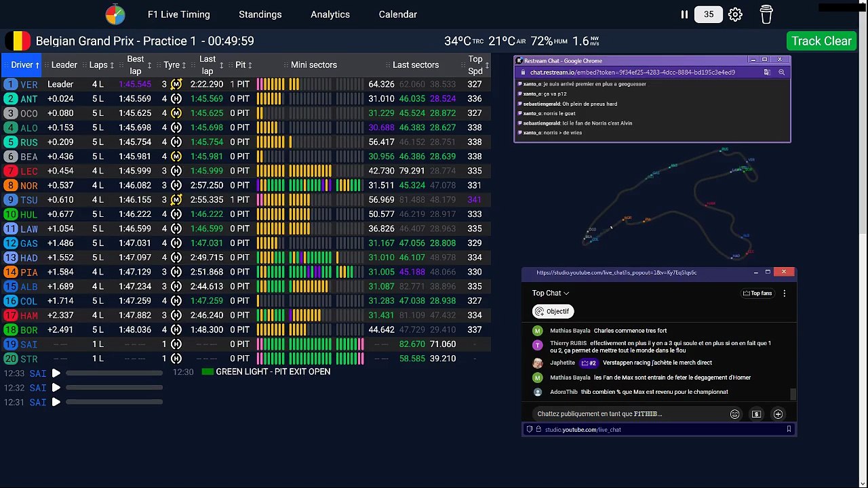
Task: Seek in the 12:31 SAI radio progress bar
Action: pos(114,402)
